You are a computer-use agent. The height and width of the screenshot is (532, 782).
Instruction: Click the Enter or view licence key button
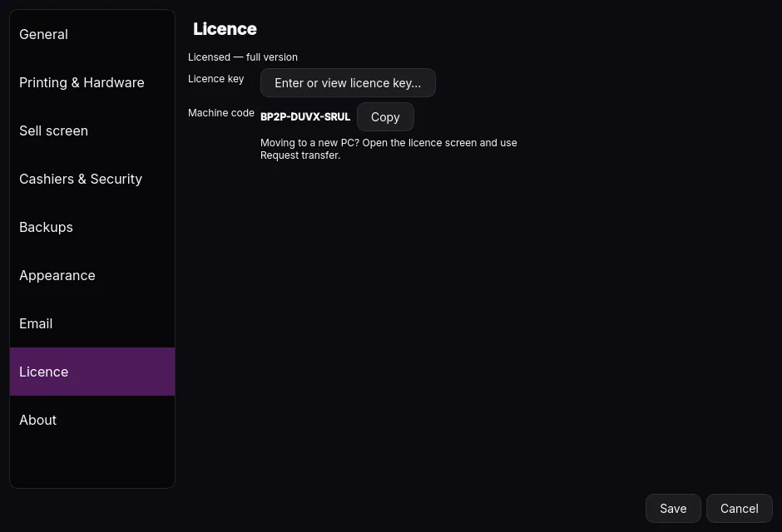coord(348,82)
